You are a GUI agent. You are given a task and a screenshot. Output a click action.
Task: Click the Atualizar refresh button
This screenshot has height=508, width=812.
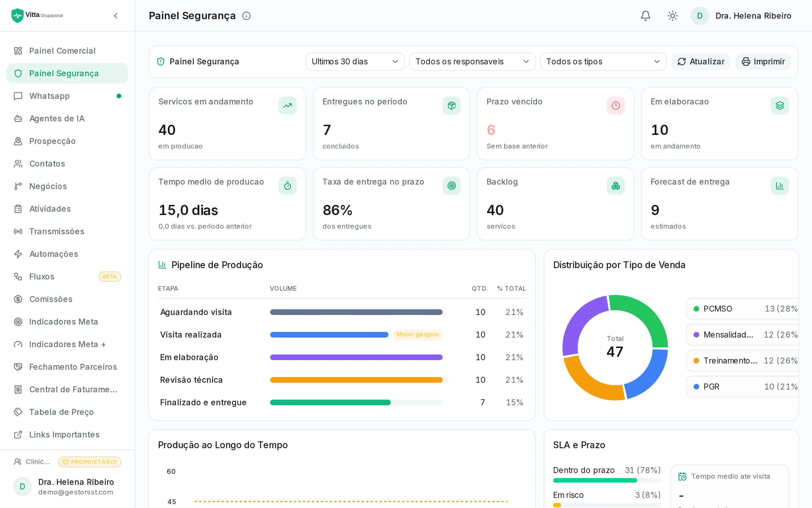701,62
